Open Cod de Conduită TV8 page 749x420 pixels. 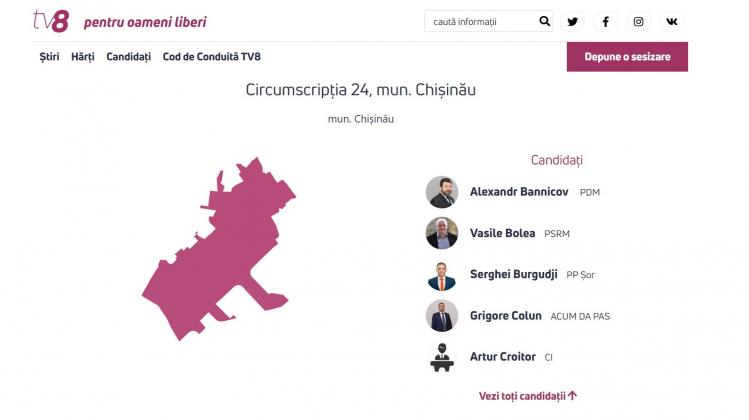[x=212, y=57]
